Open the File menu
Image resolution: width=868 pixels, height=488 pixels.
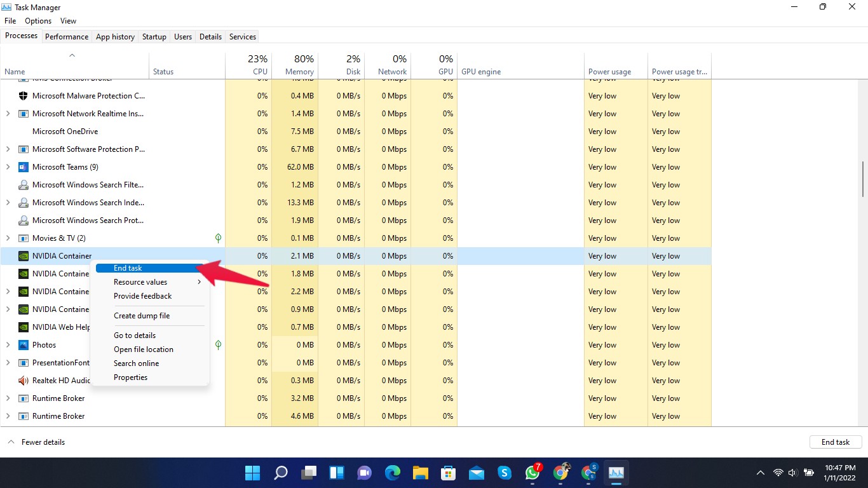click(10, 21)
